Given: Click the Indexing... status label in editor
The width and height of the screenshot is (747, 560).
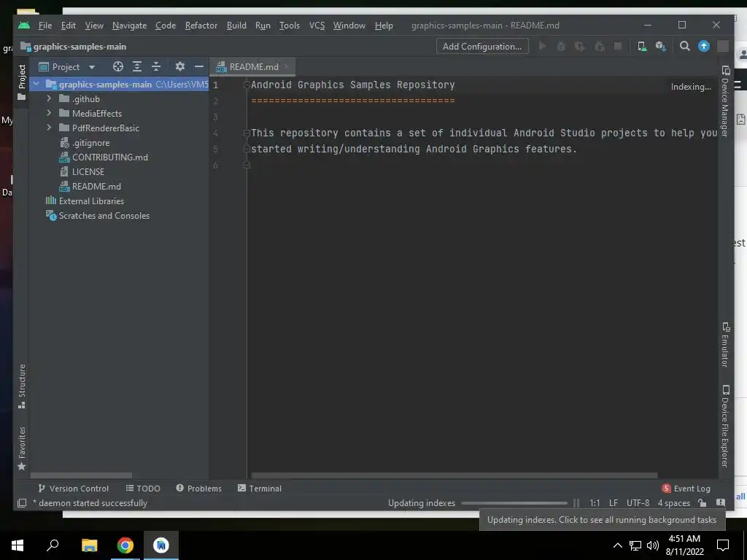Looking at the screenshot, I should [x=691, y=87].
